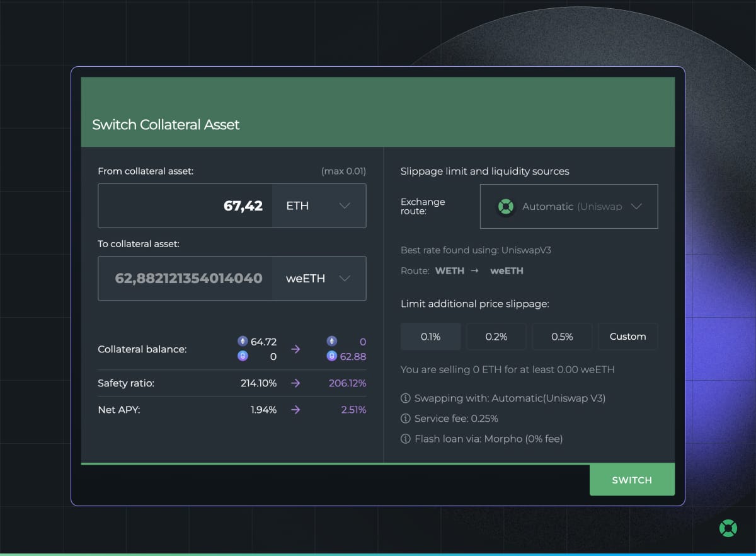The image size is (756, 556).
Task: Click the info icon beside Service fee
Action: [x=406, y=419]
